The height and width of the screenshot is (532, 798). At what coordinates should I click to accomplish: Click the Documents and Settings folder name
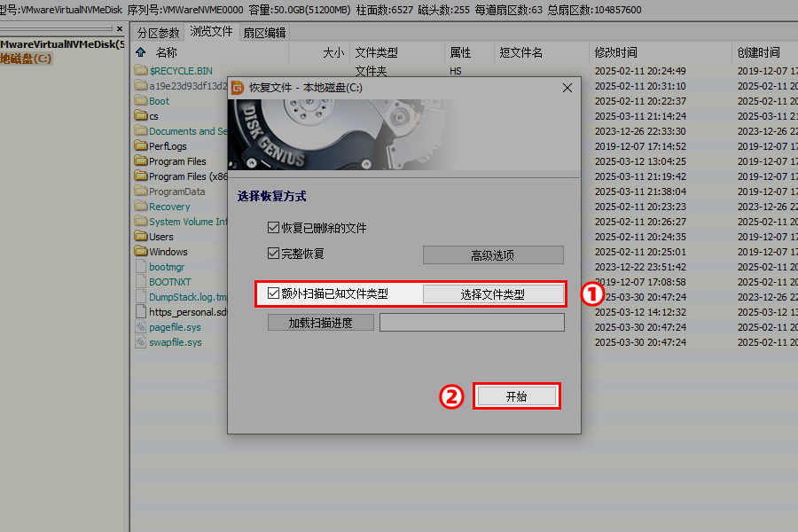coord(188,131)
